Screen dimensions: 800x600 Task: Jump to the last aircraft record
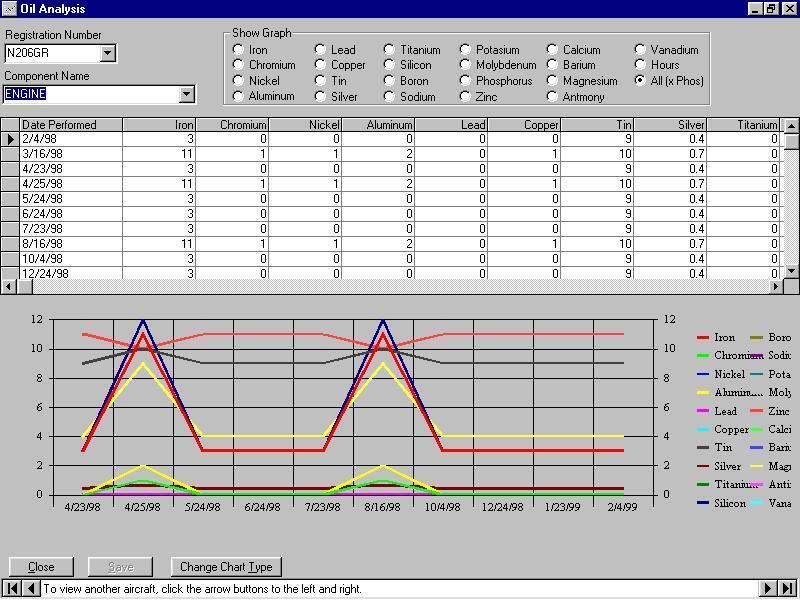tap(788, 589)
